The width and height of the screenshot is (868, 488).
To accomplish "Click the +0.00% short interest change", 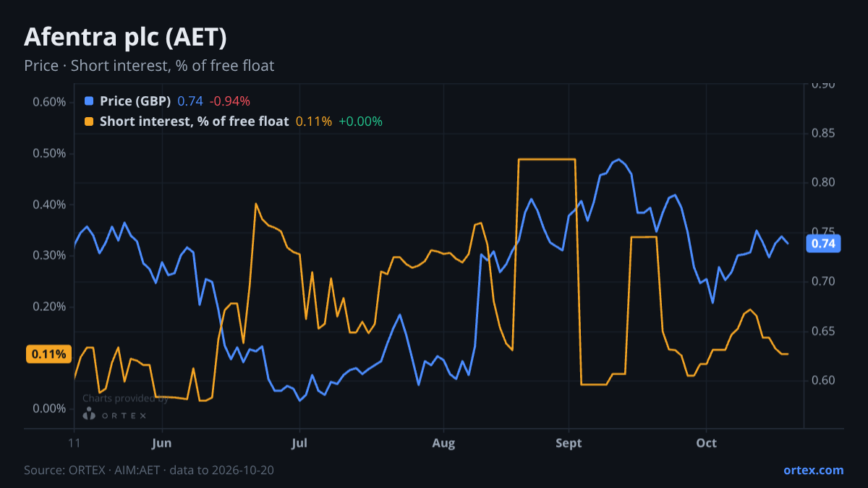I will click(360, 121).
